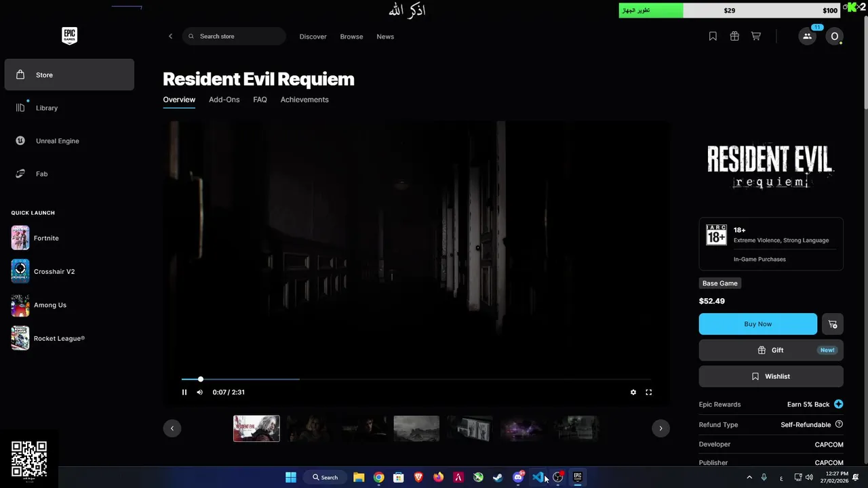This screenshot has width=868, height=488.
Task: Open the Library section
Action: (x=69, y=108)
